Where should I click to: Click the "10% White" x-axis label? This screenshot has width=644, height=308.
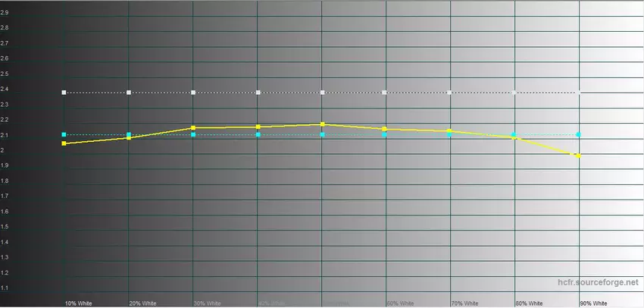79,303
